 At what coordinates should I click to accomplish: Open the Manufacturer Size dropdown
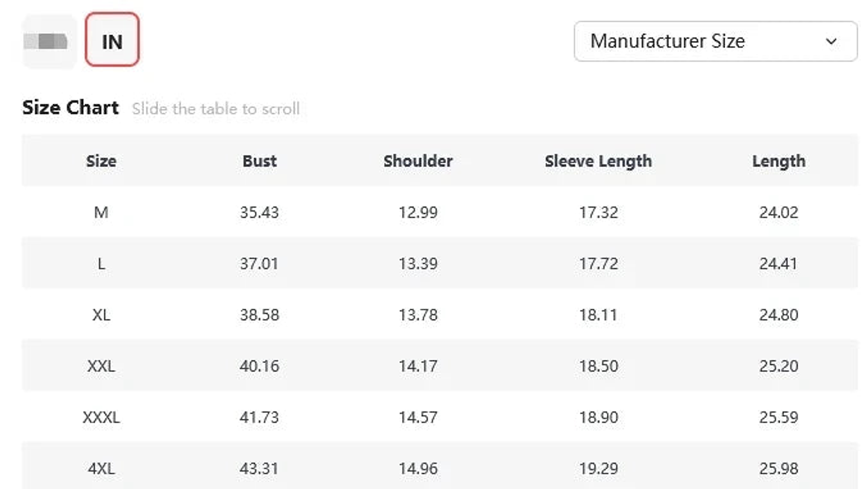click(x=715, y=42)
